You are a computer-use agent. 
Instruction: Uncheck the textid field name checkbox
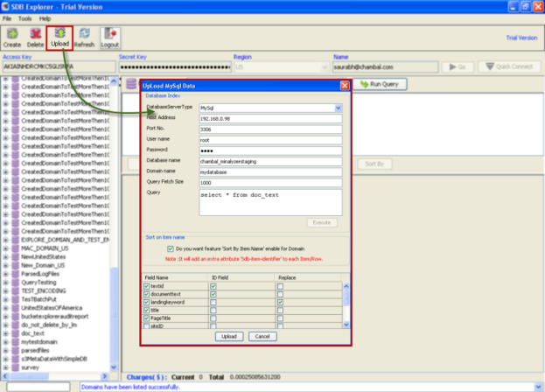click(146, 286)
